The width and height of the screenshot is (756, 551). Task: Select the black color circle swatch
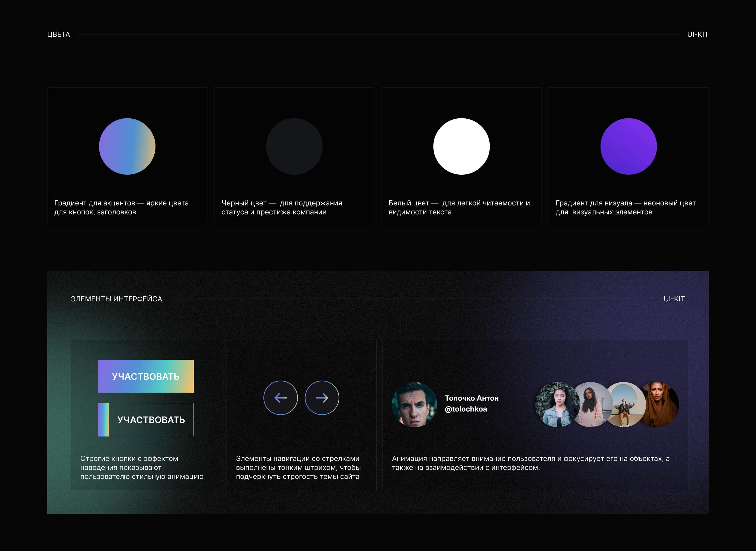(294, 146)
